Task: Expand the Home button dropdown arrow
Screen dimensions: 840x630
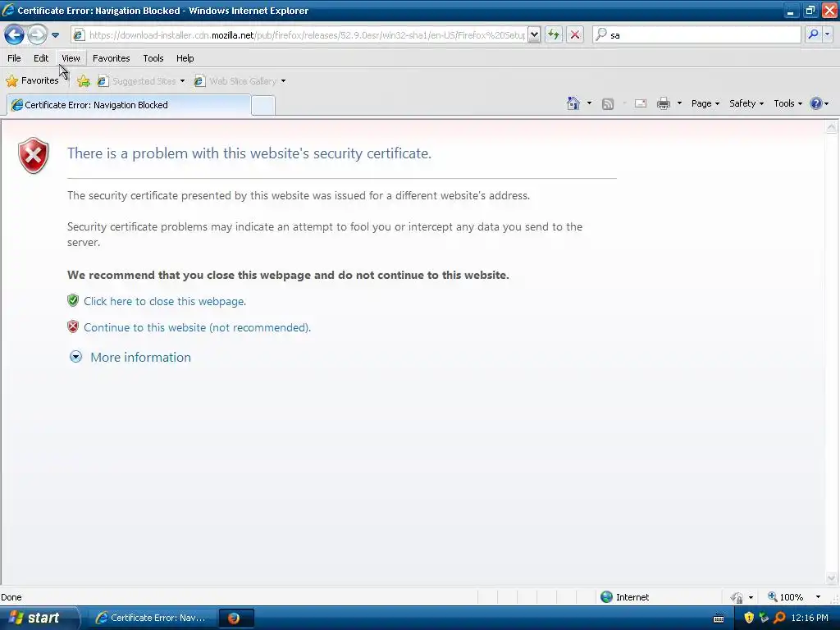Action: (589, 103)
